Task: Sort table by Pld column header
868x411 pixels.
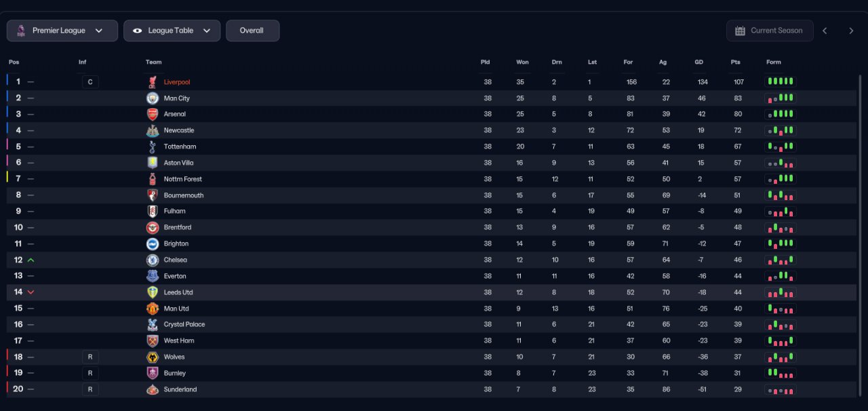Action: (486, 62)
